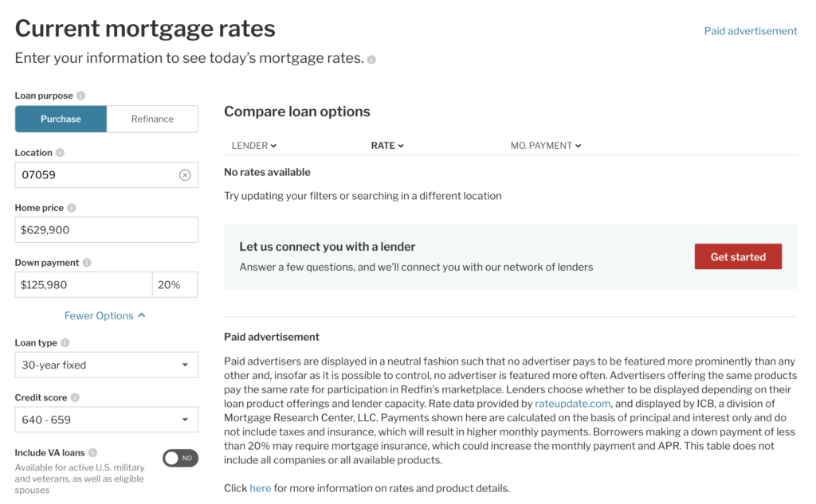Open the rateupdate.com link

tap(572, 404)
